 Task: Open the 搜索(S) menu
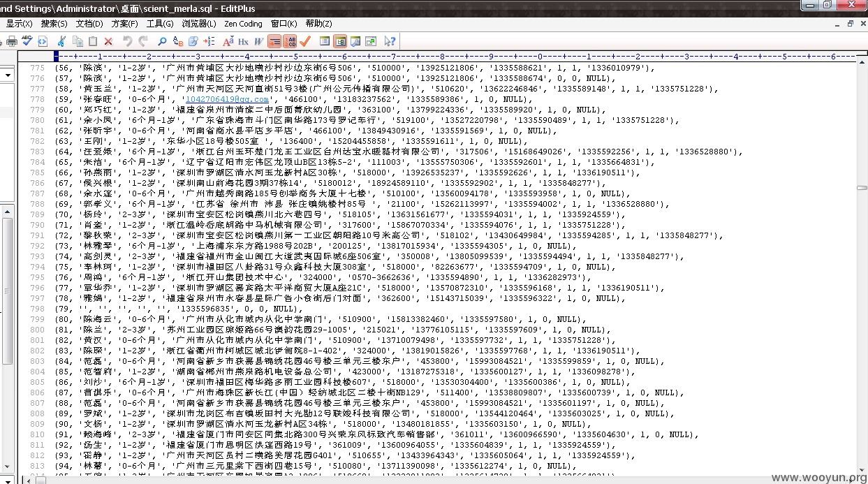point(54,24)
